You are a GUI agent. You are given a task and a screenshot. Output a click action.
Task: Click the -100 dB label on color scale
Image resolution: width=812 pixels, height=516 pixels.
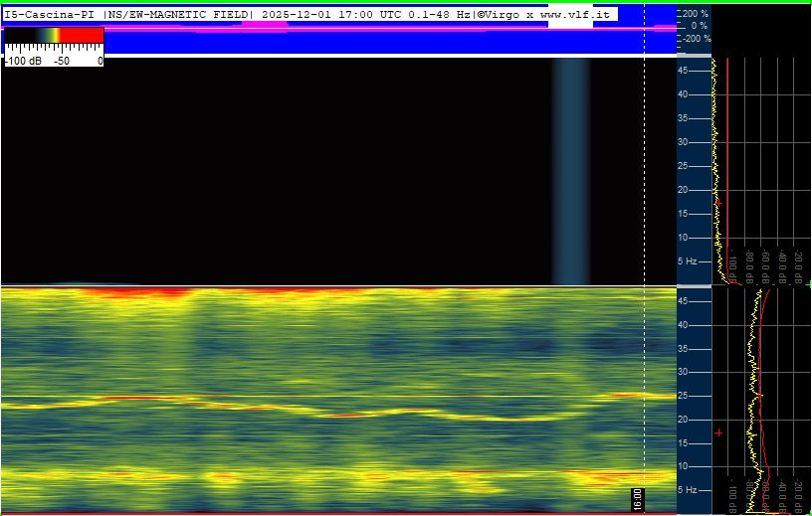click(23, 61)
